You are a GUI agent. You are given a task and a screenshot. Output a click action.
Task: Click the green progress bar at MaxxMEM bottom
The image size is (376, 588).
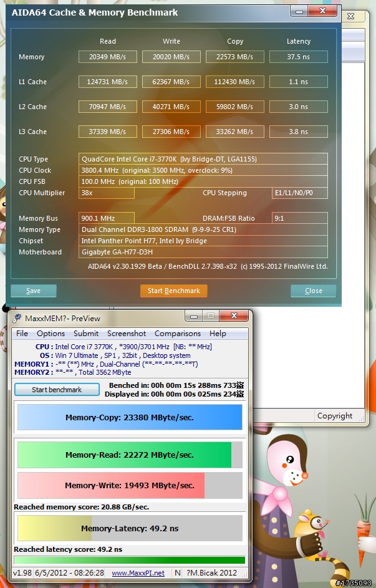(130, 560)
